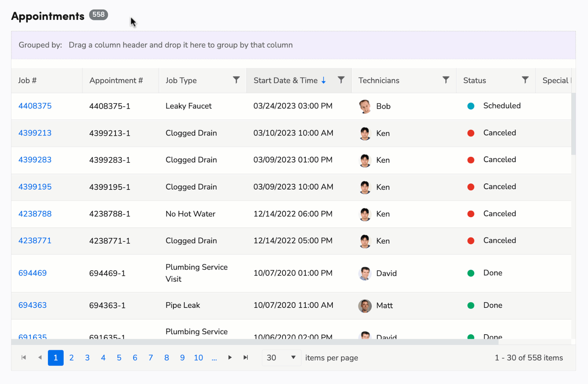Open the pagination size selector showing 30
This screenshot has width=588, height=384.
pyautogui.click(x=281, y=358)
